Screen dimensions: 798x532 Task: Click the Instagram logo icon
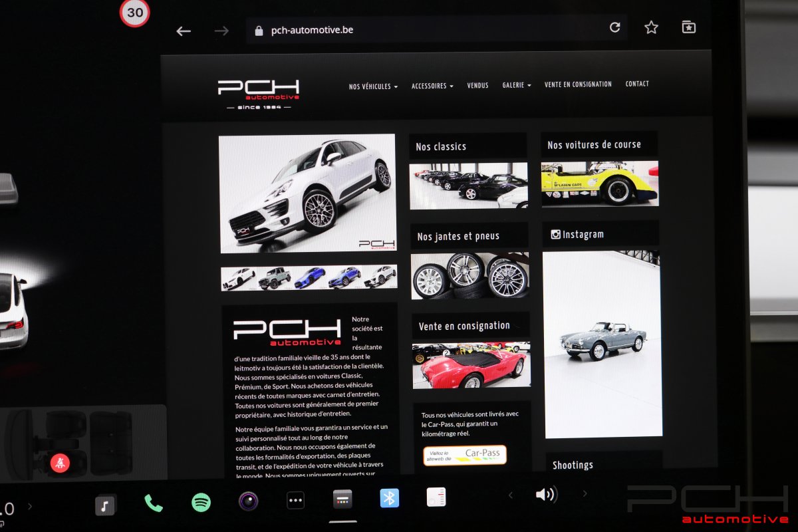tap(556, 234)
